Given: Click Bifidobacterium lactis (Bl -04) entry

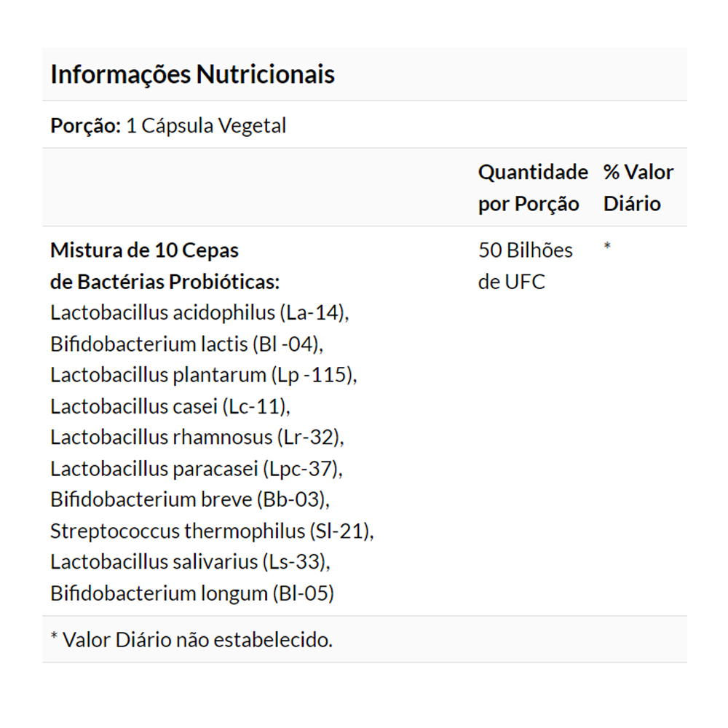Looking at the screenshot, I should (x=186, y=344).
